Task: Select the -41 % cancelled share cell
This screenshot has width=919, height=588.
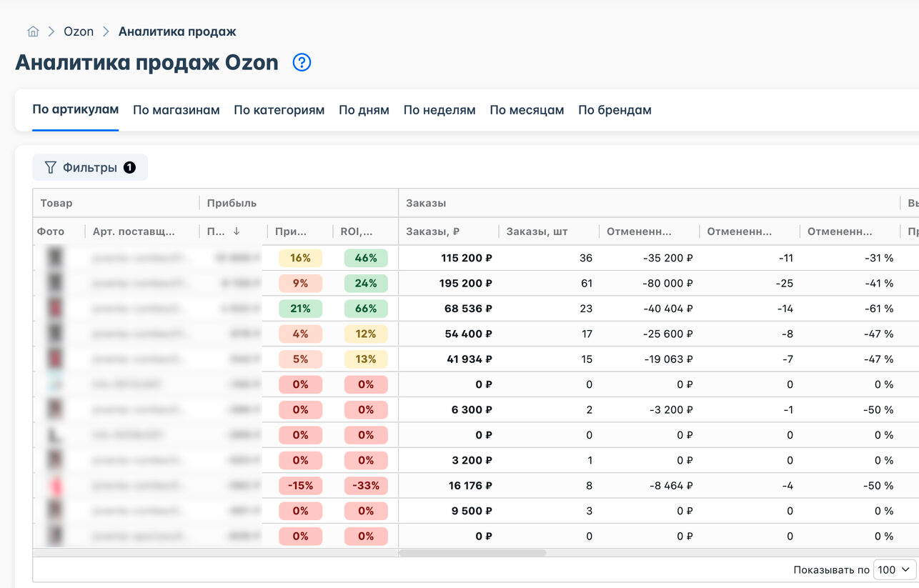Action: point(850,284)
